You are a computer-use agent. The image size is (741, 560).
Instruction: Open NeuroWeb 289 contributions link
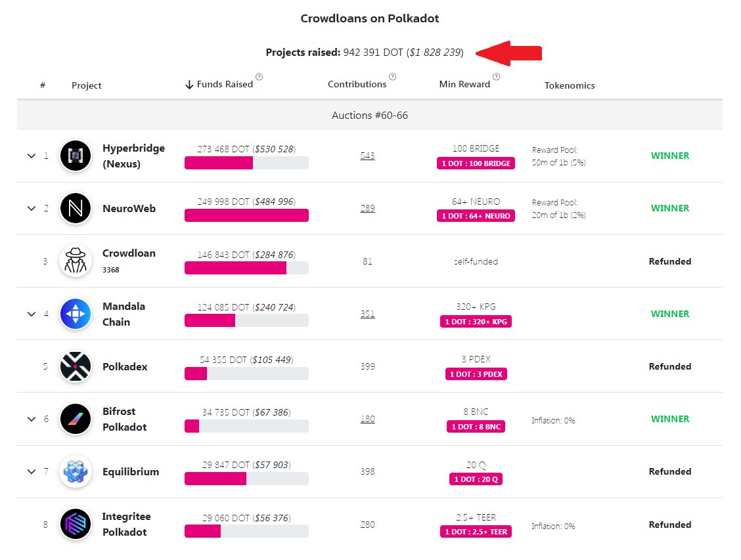367,209
